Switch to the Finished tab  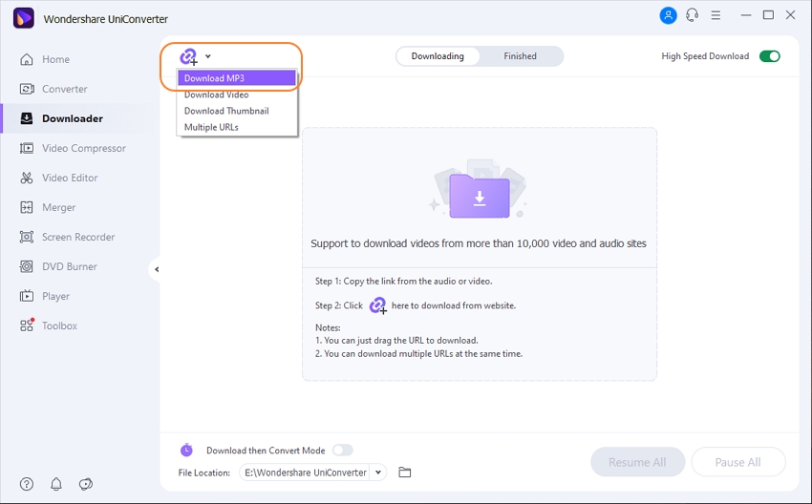coord(520,56)
